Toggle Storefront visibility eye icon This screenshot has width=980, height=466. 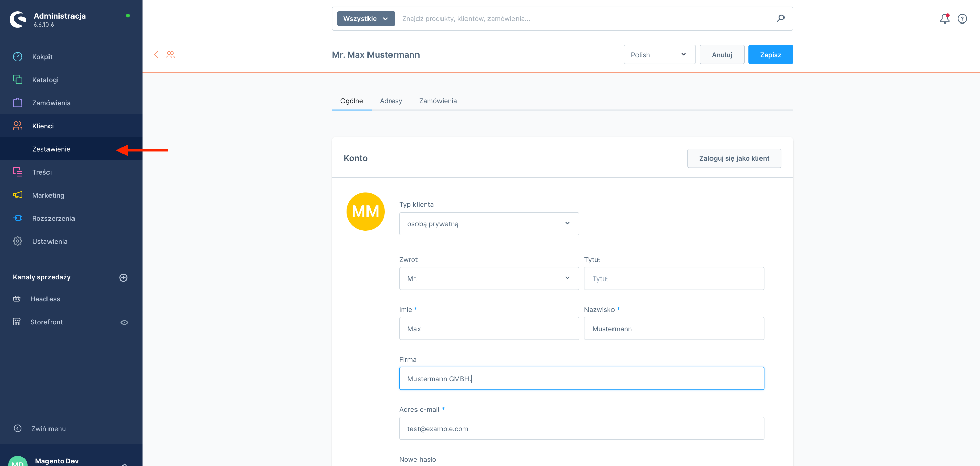pyautogui.click(x=124, y=322)
